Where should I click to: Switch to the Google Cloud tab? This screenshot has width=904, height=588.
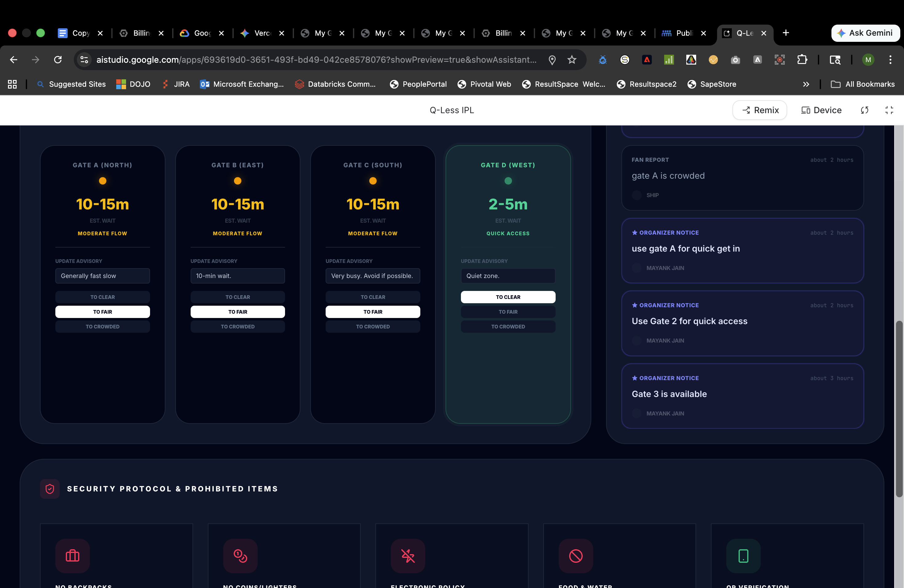(x=202, y=33)
